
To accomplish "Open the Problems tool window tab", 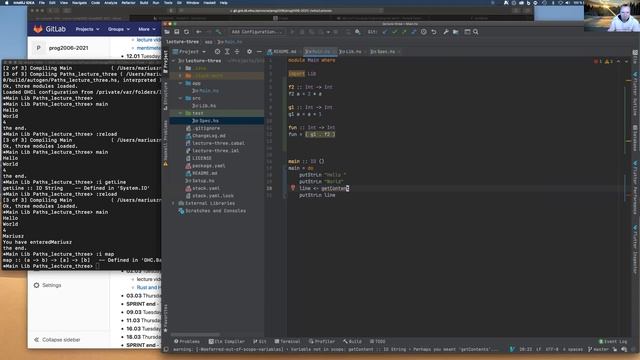I will click(187, 341).
